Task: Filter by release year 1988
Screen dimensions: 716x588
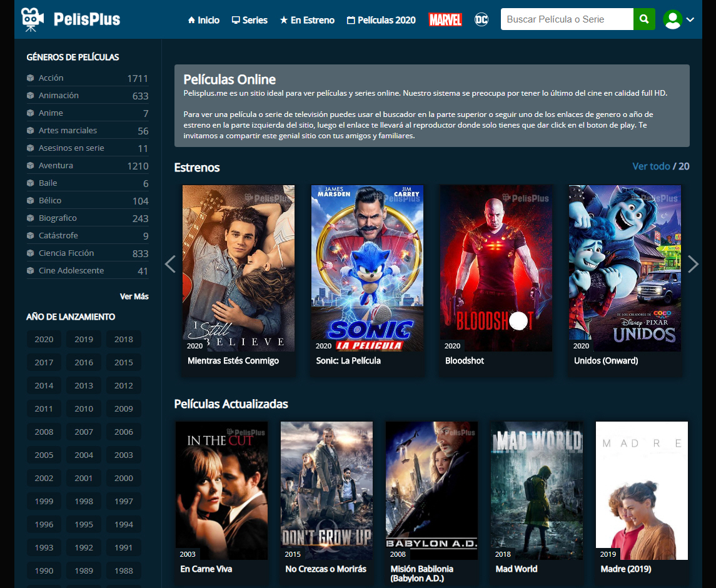Action: point(124,570)
